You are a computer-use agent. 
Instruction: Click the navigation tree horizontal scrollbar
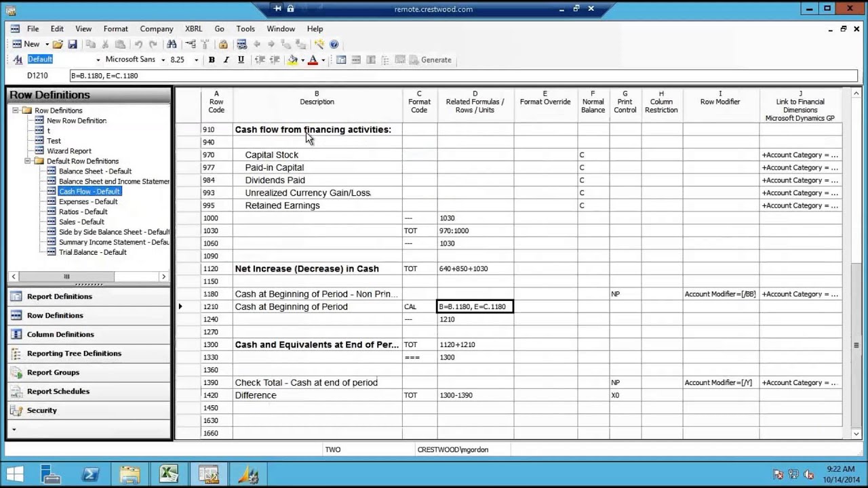click(66, 277)
